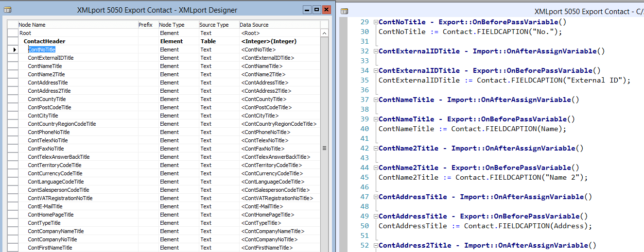The height and width of the screenshot is (252, 644).
Task: Select the ContCurrencyCodeTitle node name
Action: pos(55,173)
